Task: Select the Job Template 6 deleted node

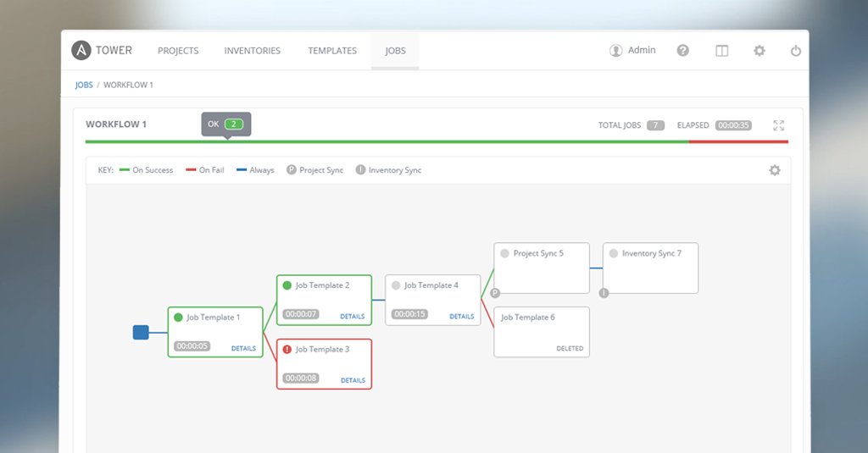Action: coord(542,333)
